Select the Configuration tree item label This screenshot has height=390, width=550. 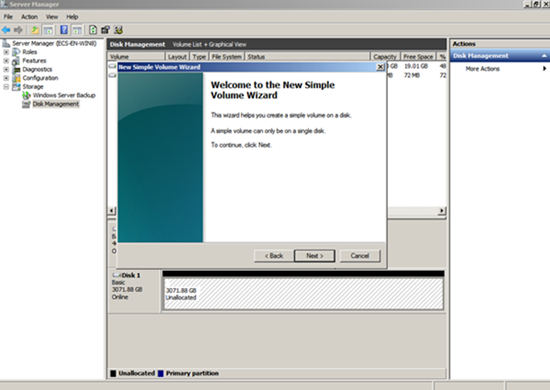pos(40,78)
